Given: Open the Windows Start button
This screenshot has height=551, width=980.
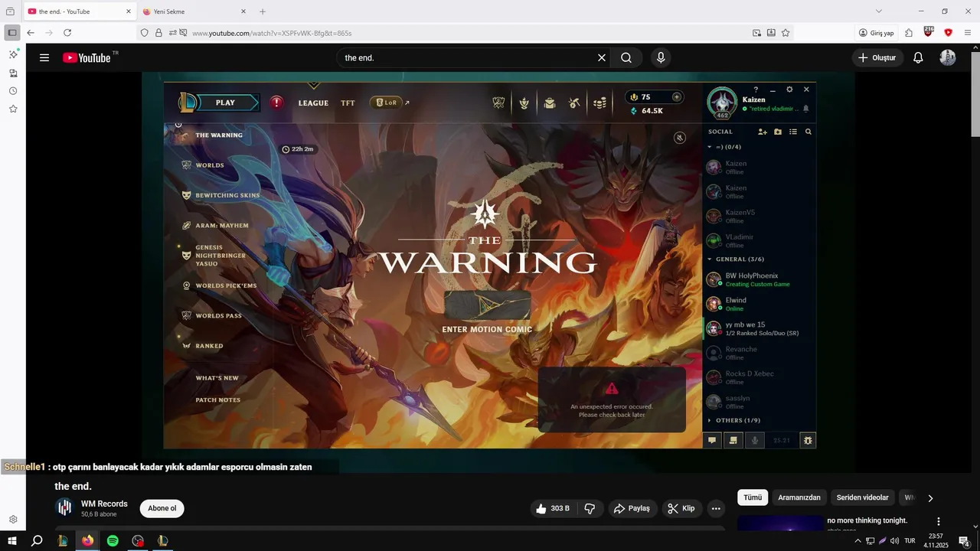Looking at the screenshot, I should pyautogui.click(x=12, y=540).
